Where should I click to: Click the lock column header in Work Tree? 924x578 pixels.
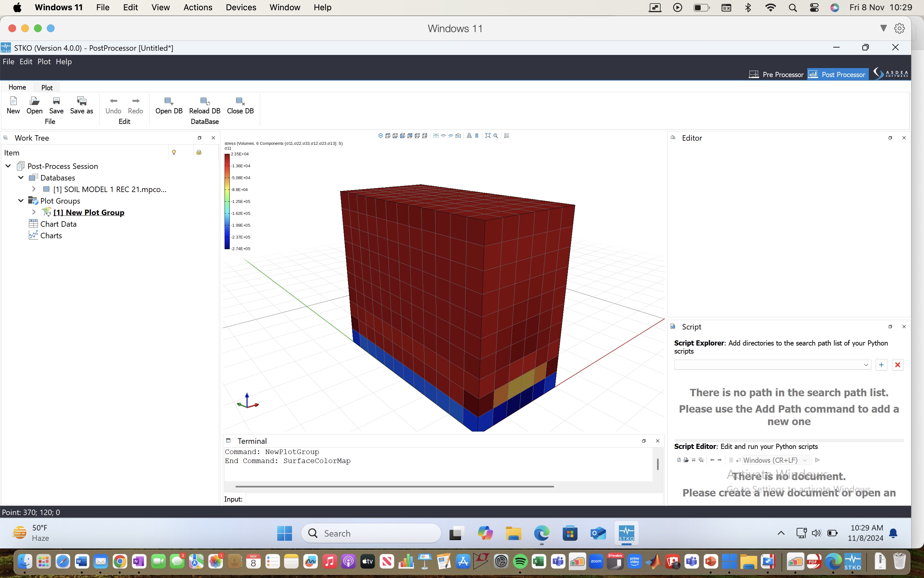click(x=199, y=153)
